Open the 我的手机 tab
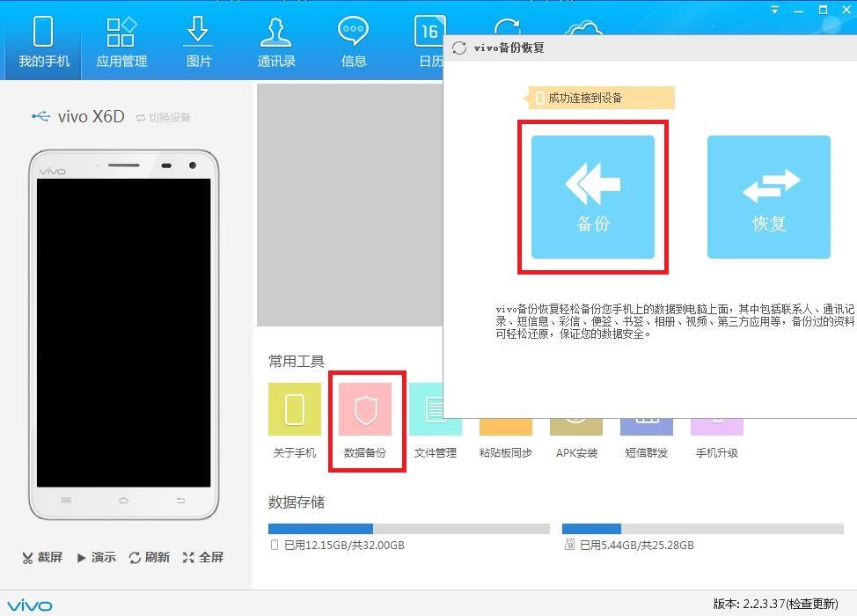Screen dimensions: 857x616 coord(43,41)
